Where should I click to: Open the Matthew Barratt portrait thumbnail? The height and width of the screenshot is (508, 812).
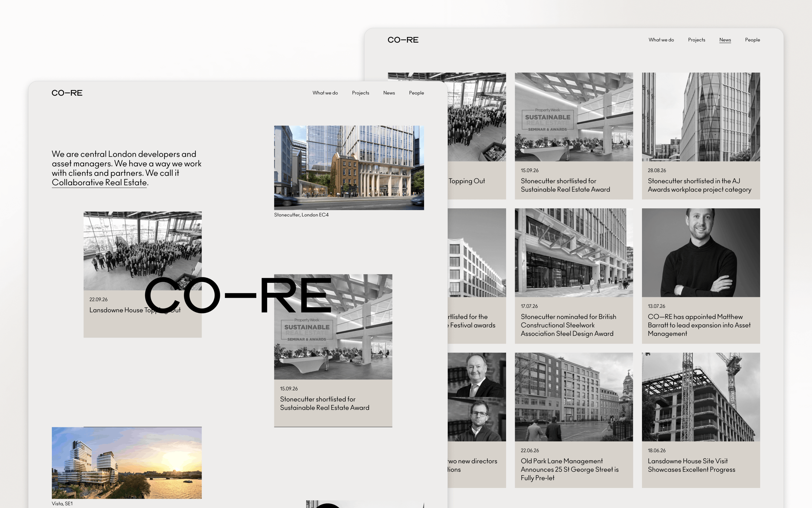701,253
